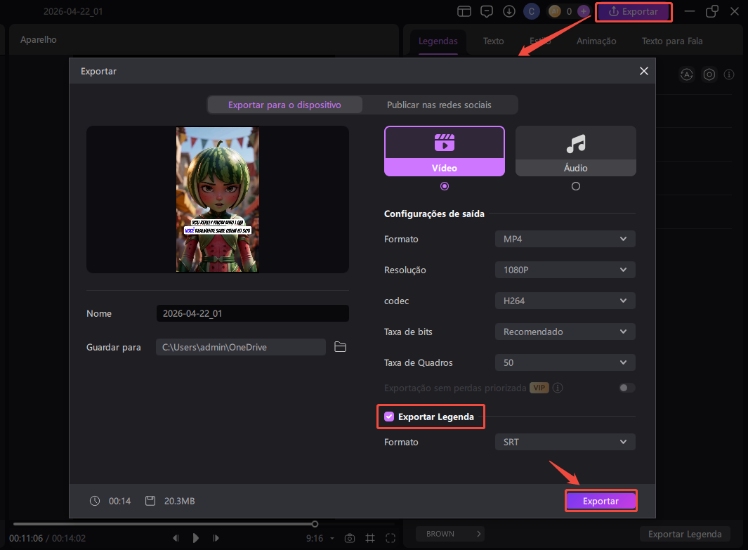Expand the codec H264 dropdown
Screen dimensions: 748x550
click(x=565, y=301)
